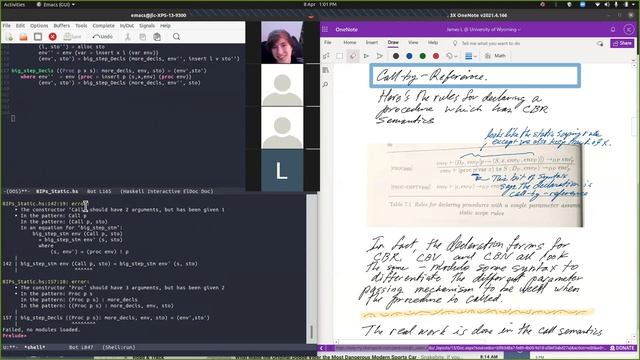Image resolution: width=640 pixels, height=360 pixels.
Task: Click the OneNote sidebar search icon
Action: click(325, 84)
